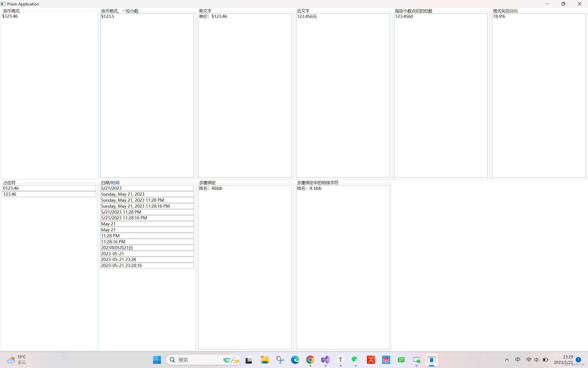Click the 2023年05月21日 field
Viewport: 588px width, 368px height.
tap(147, 248)
